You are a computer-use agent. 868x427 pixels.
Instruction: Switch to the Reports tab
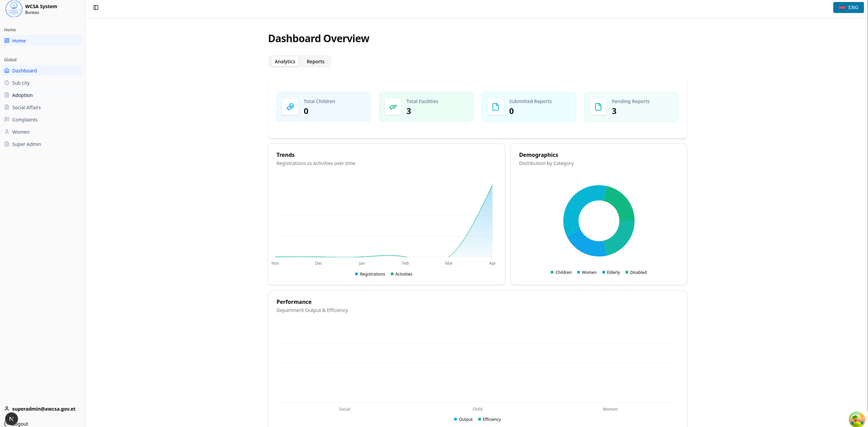coord(315,61)
